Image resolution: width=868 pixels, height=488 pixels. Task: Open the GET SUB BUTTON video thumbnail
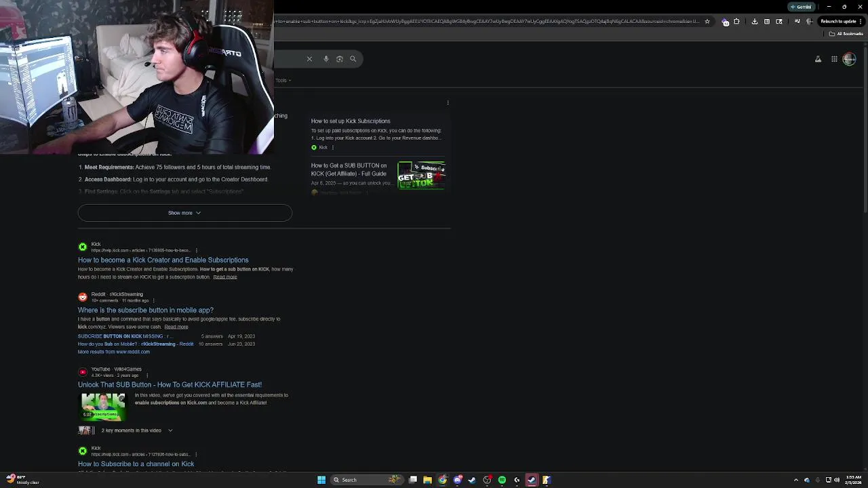pyautogui.click(x=421, y=176)
